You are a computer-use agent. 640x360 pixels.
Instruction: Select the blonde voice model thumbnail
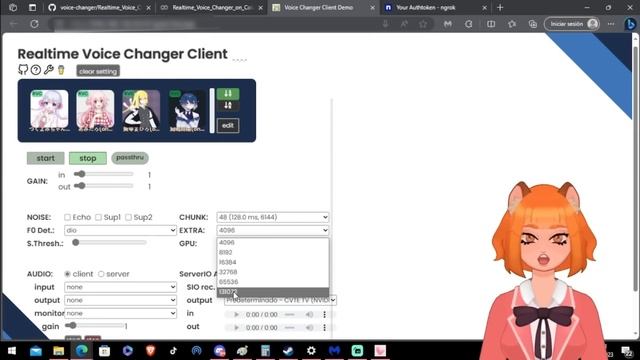[x=141, y=110]
